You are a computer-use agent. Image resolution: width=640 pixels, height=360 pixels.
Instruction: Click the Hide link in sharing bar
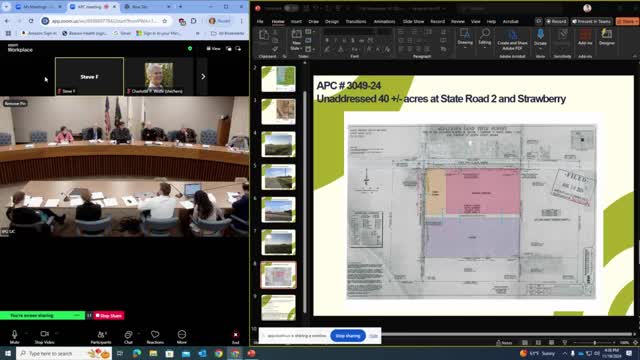tap(373, 336)
